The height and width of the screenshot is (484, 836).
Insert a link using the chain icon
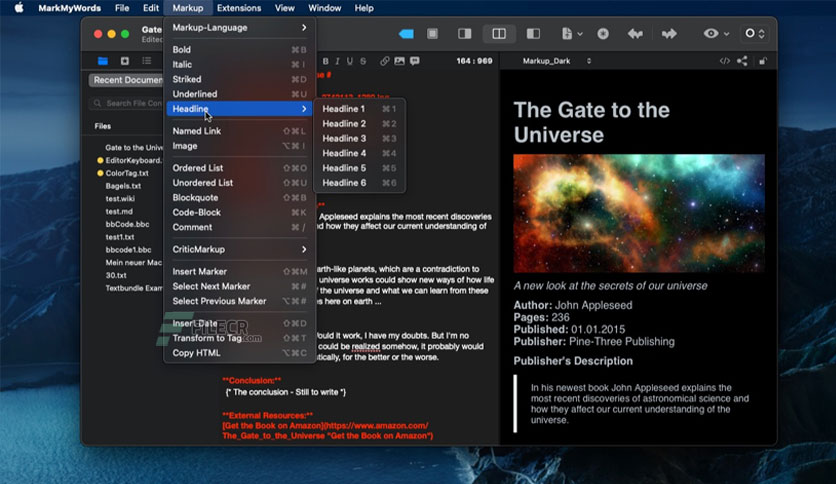click(384, 61)
